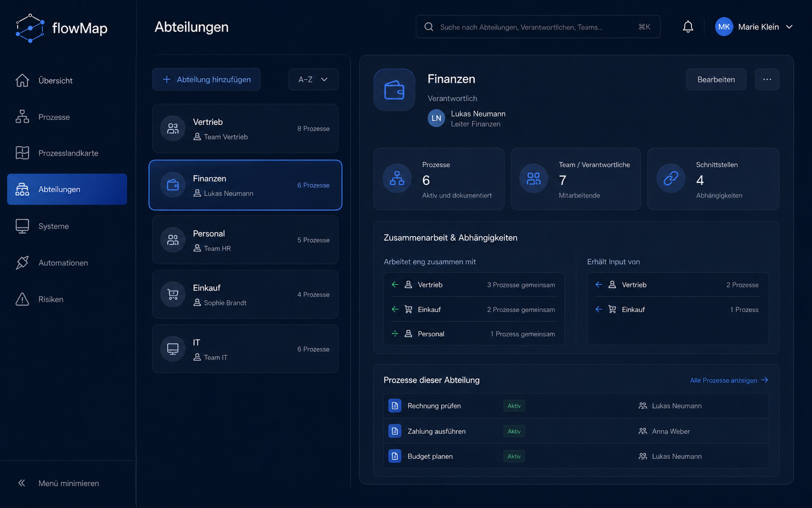Click the Bearbeiten button
This screenshot has height=508, width=812.
(716, 79)
